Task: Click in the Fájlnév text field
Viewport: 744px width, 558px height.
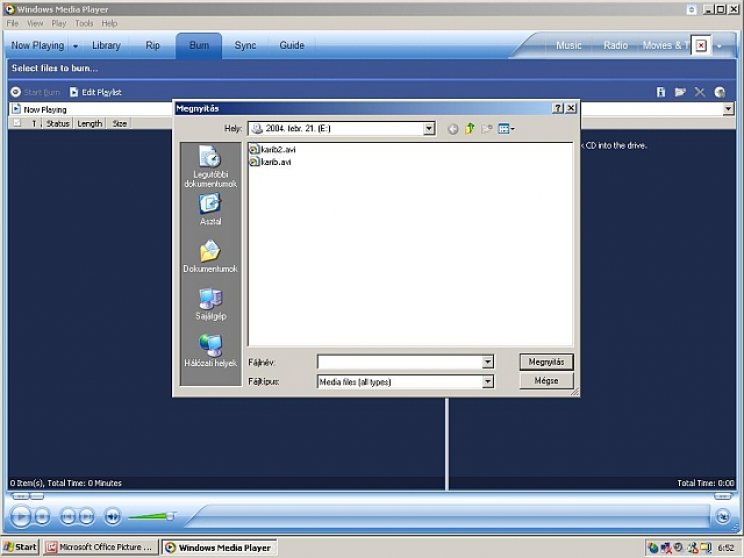Action: (x=400, y=363)
